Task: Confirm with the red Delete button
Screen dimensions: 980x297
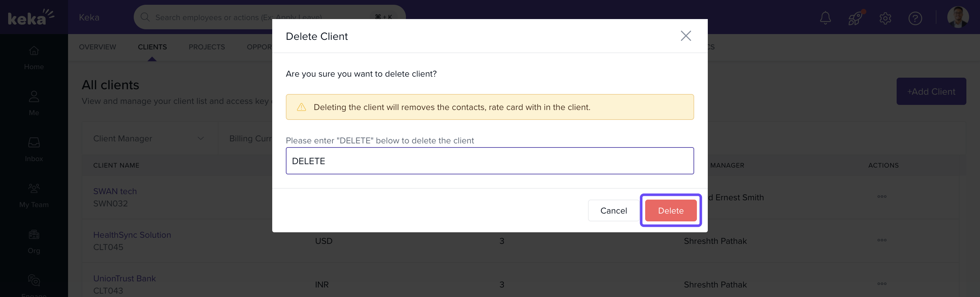Action: pos(670,210)
